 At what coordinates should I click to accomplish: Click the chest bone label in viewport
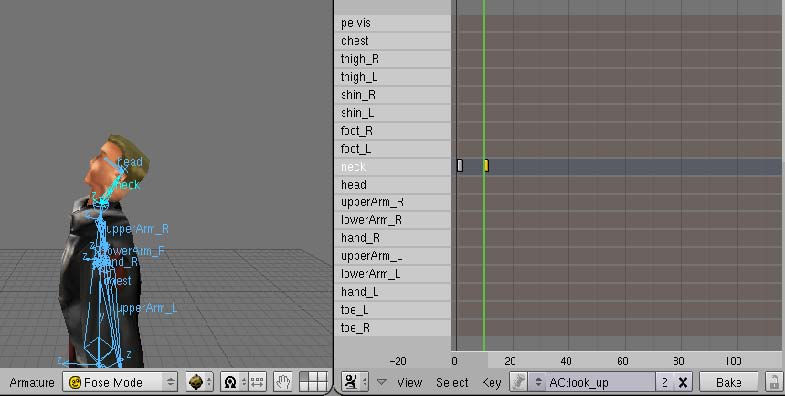tap(118, 281)
